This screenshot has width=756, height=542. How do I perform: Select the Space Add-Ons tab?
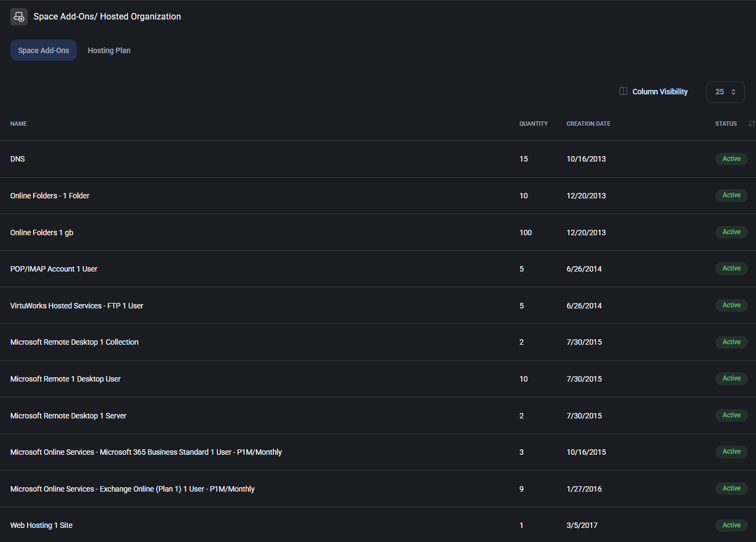click(x=43, y=50)
